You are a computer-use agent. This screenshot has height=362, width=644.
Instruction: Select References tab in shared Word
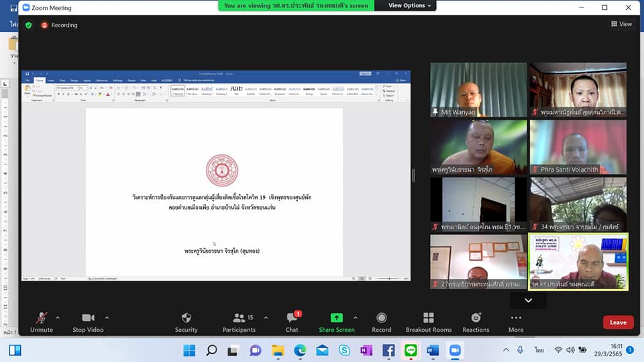click(x=102, y=80)
